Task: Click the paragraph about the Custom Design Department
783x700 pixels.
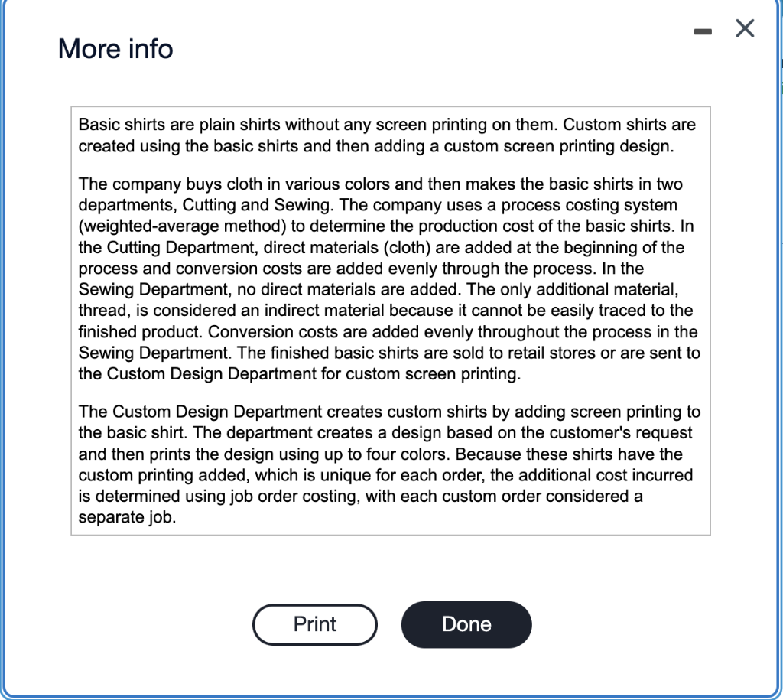Action: [x=382, y=463]
